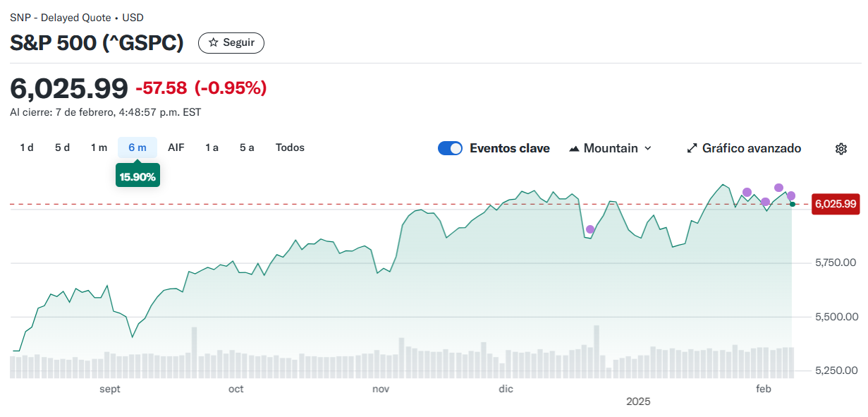Expand the Mountain dropdown chevron
This screenshot has height=417, width=868.
(648, 148)
